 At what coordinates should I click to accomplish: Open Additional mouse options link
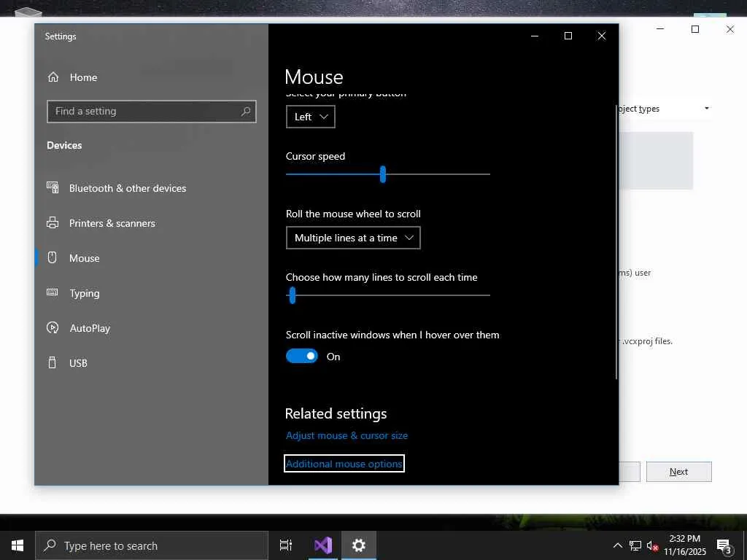tap(344, 464)
